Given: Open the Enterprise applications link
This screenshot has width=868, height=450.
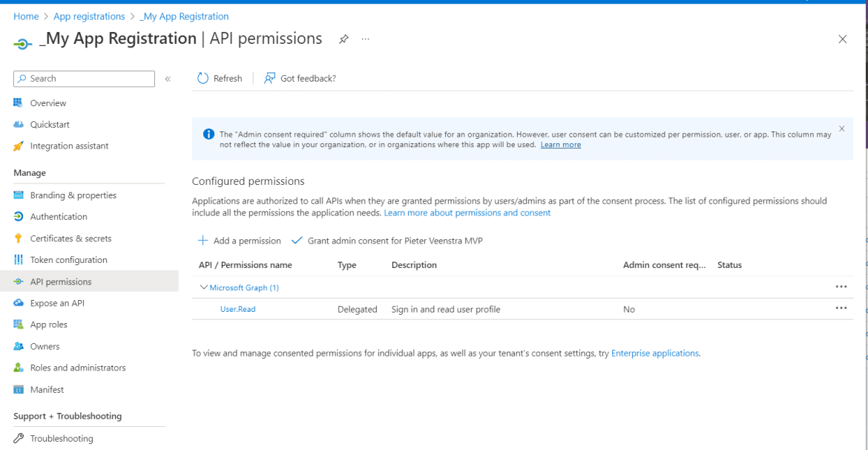Looking at the screenshot, I should [655, 353].
